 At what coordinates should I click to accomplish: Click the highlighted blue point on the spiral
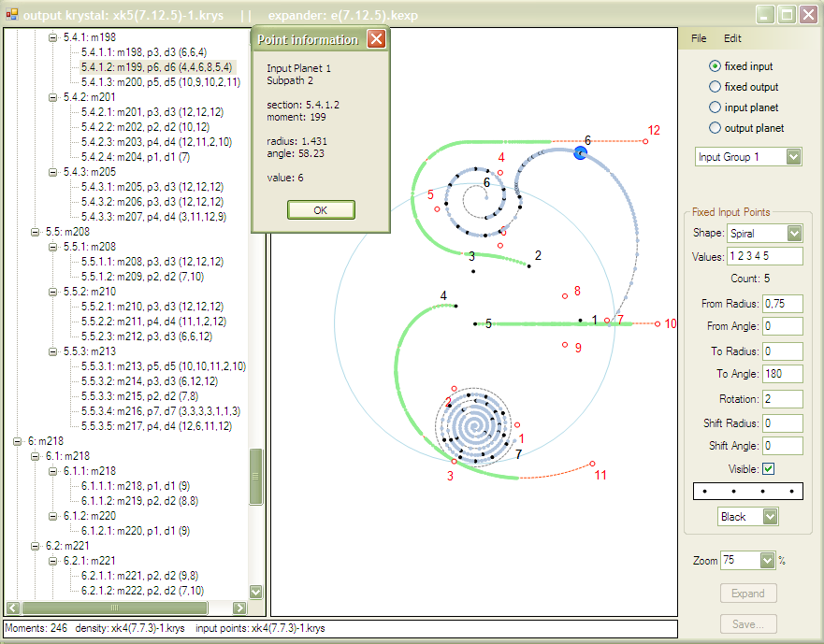(x=580, y=153)
